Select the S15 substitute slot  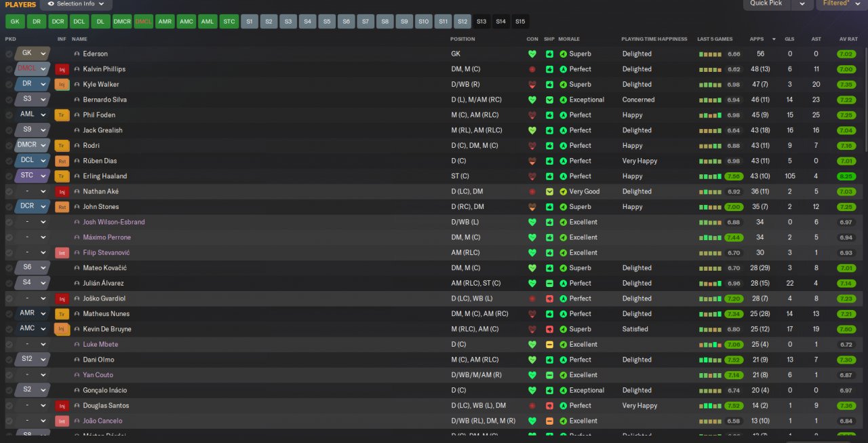[520, 22]
